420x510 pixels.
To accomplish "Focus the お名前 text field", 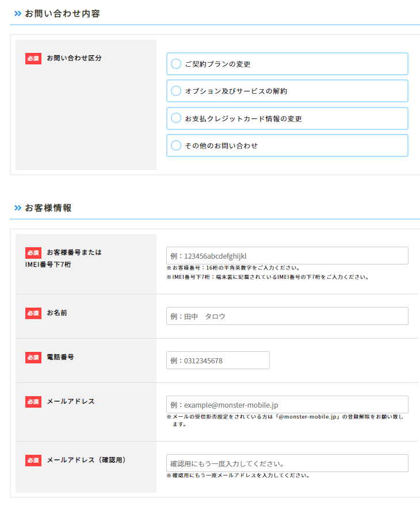I will (x=287, y=316).
